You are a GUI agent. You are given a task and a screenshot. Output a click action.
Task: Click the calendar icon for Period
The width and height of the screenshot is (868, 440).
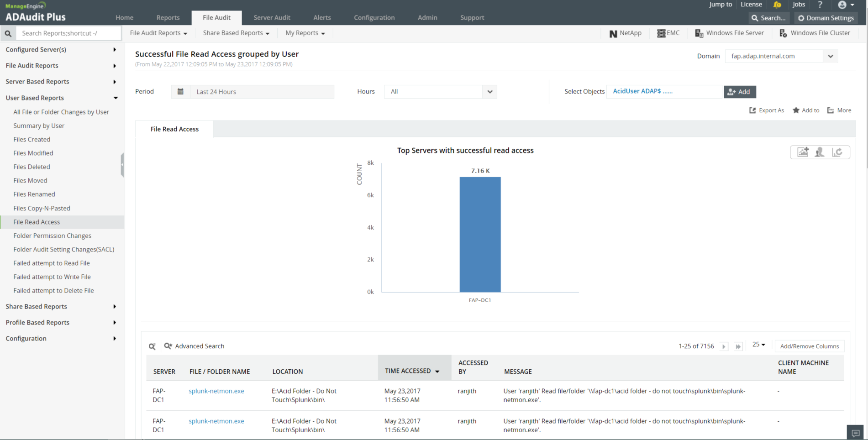coord(180,92)
